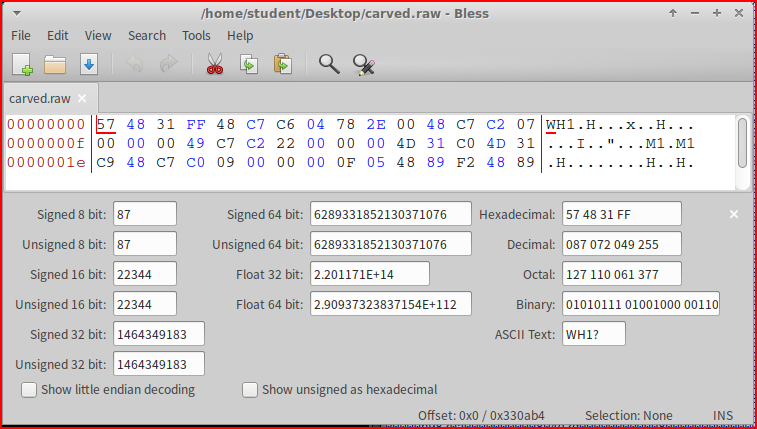Image resolution: width=757 pixels, height=429 pixels.
Task: Paste using the clipboard toolbar icon
Action: click(x=282, y=65)
